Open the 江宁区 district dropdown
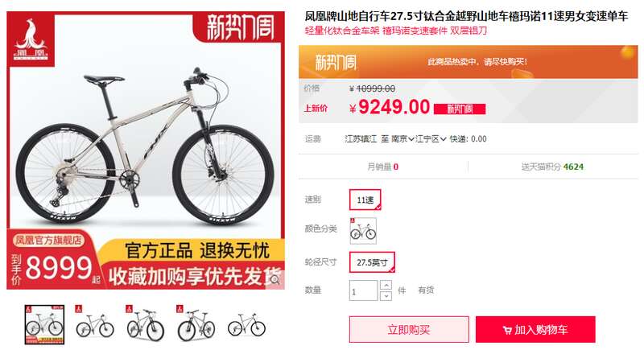 pyautogui.click(x=431, y=139)
